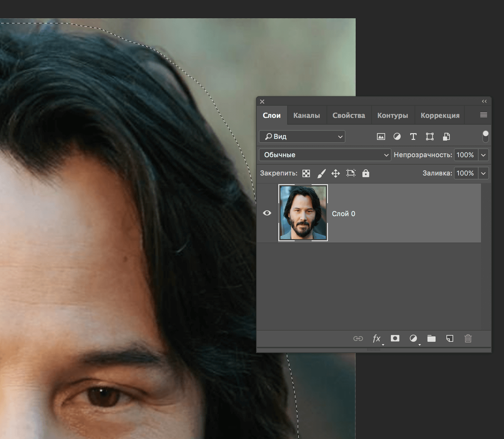Filter layers by adjustment layer icon

(x=397, y=137)
